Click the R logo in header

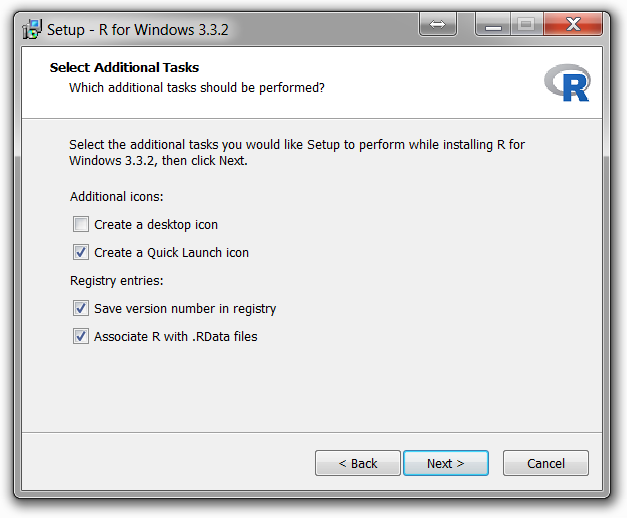click(567, 82)
